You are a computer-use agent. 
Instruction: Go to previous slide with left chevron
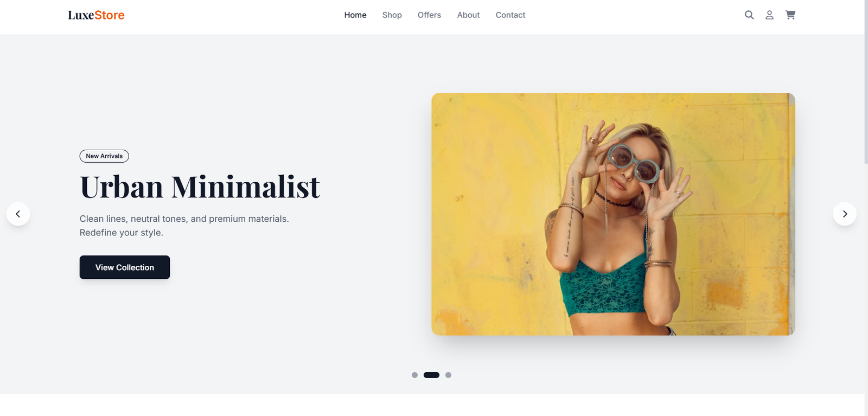[18, 214]
